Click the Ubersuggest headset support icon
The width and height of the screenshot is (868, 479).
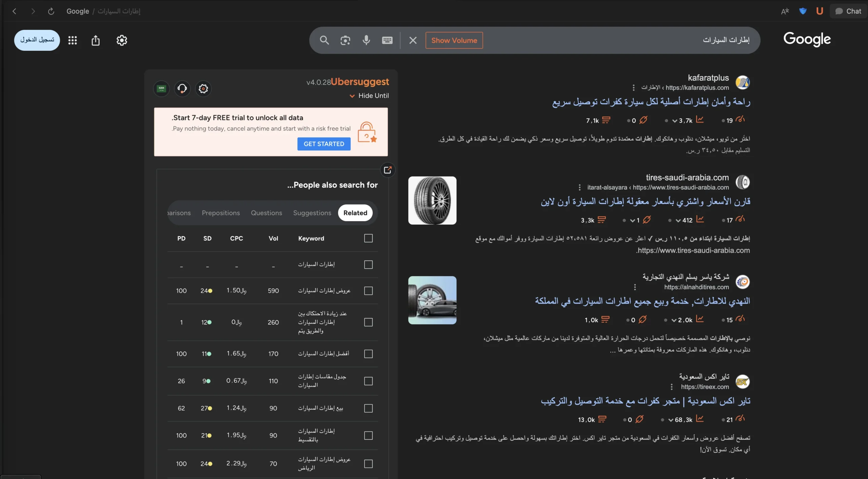[x=182, y=88]
